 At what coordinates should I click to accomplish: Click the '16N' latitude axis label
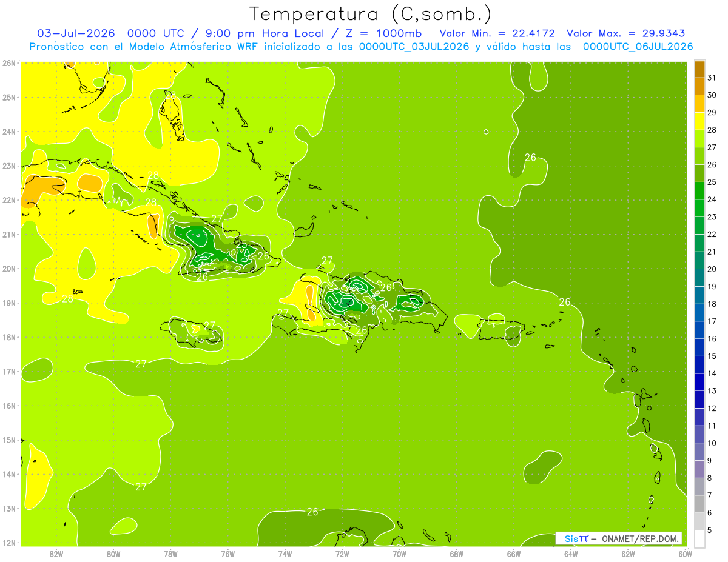[x=9, y=406]
